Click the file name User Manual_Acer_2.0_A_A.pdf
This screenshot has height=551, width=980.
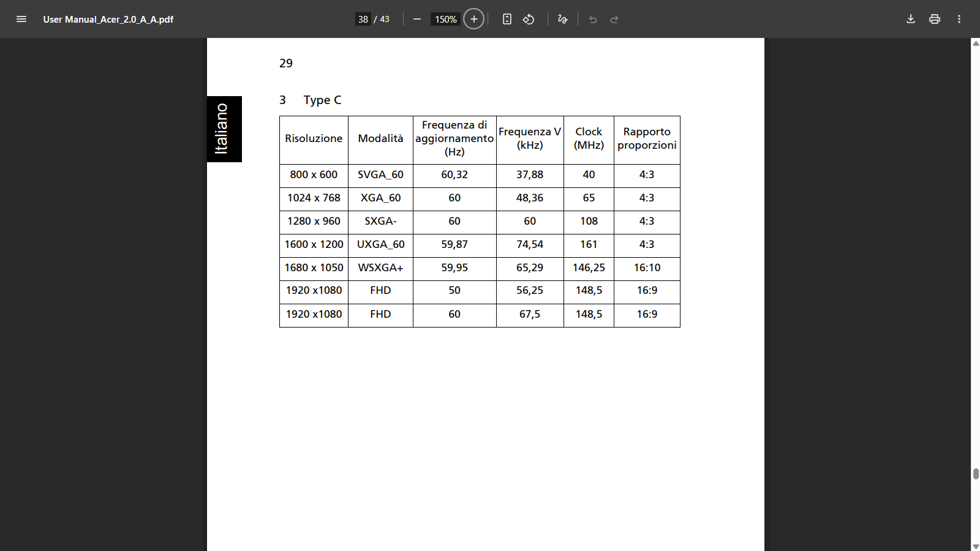pyautogui.click(x=108, y=19)
